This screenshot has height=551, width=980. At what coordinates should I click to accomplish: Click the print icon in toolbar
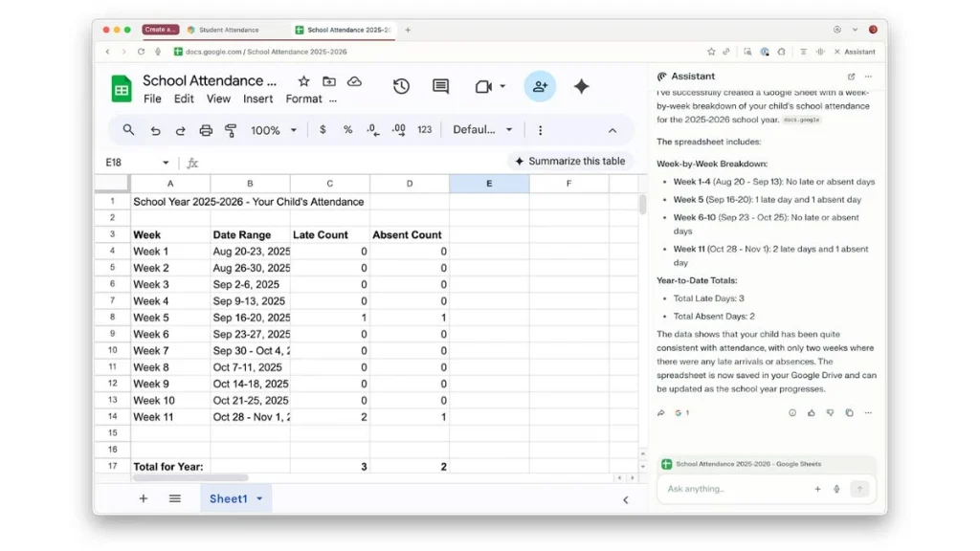206,130
